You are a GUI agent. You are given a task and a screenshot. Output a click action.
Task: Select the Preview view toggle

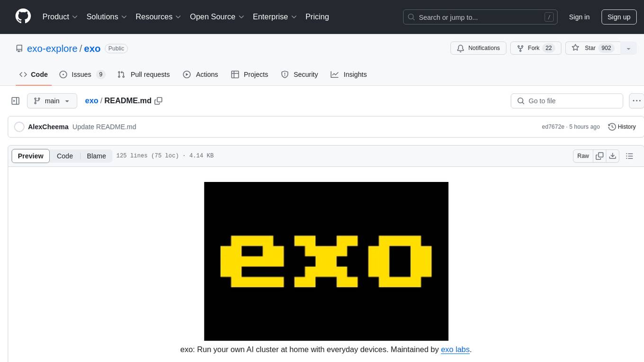[31, 156]
